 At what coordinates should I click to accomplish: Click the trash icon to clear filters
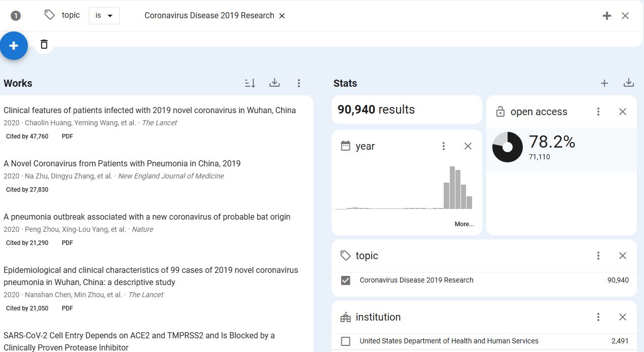[44, 44]
